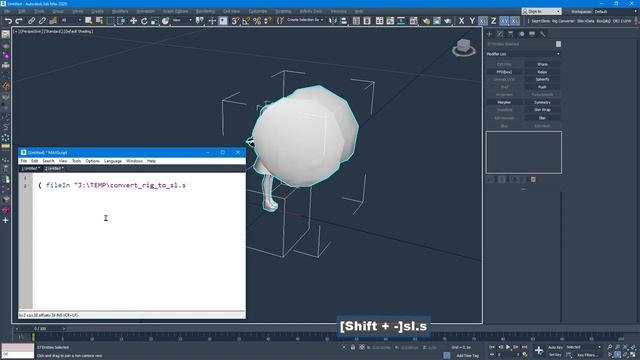
Task: Click the Morpher modifier button
Action: point(504,102)
